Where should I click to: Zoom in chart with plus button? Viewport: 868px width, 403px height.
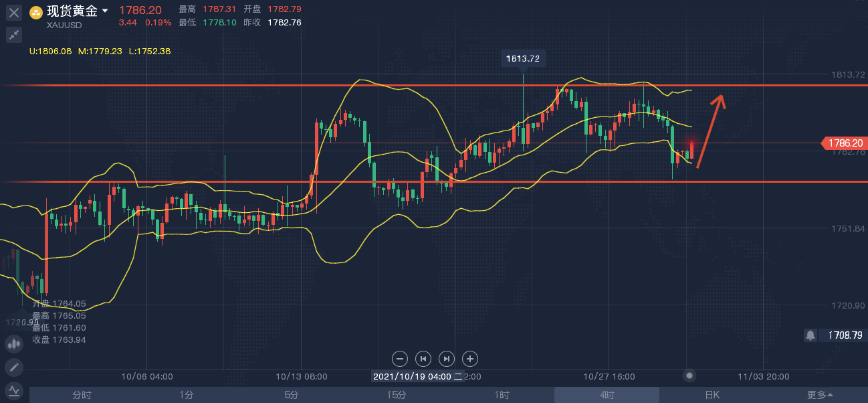coord(470,358)
